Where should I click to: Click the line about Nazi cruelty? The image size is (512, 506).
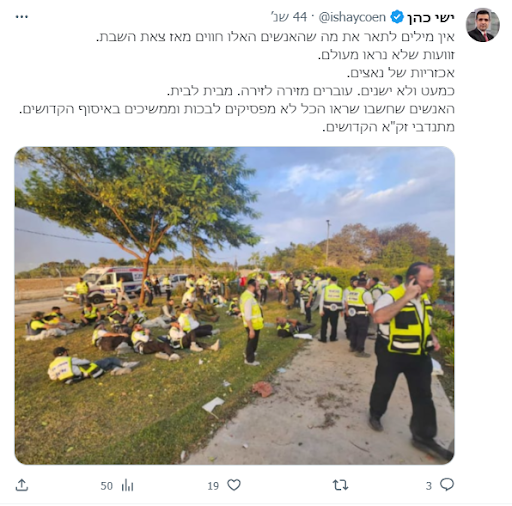(401, 73)
